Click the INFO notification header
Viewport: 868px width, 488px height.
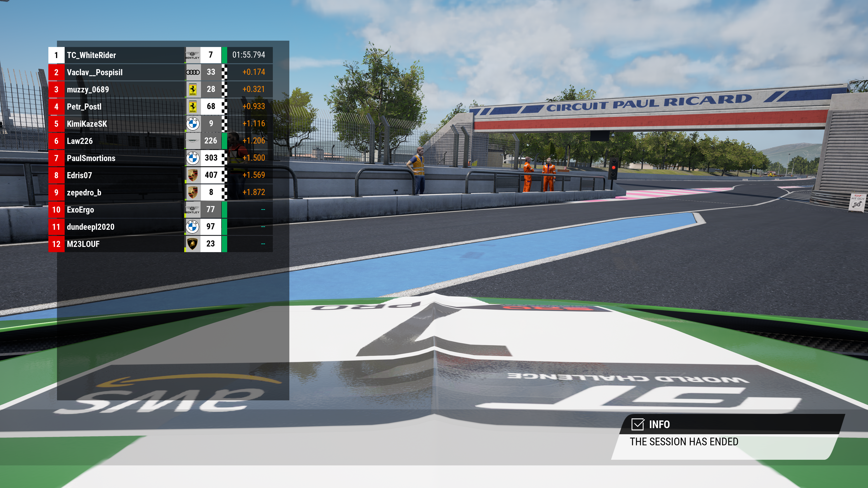pyautogui.click(x=732, y=424)
